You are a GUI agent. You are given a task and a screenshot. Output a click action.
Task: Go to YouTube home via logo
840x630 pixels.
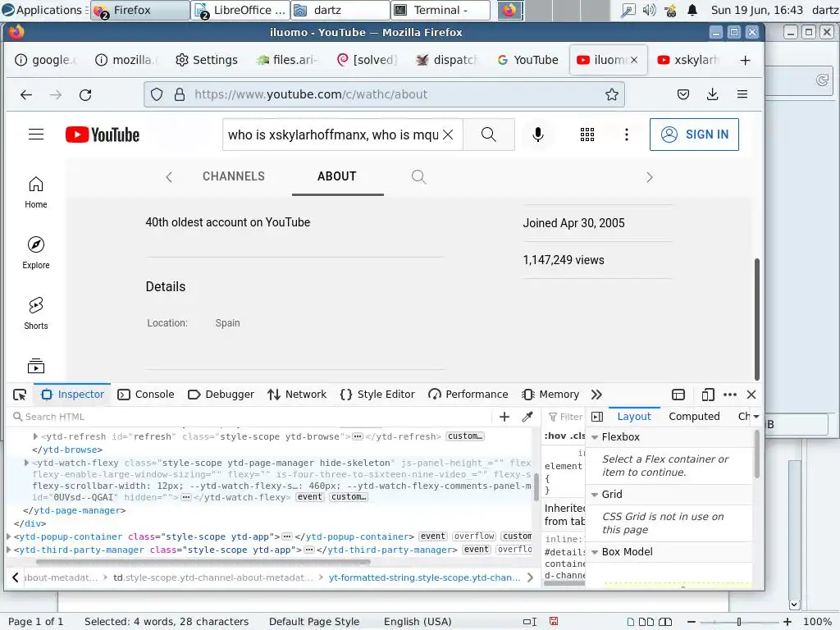click(103, 135)
